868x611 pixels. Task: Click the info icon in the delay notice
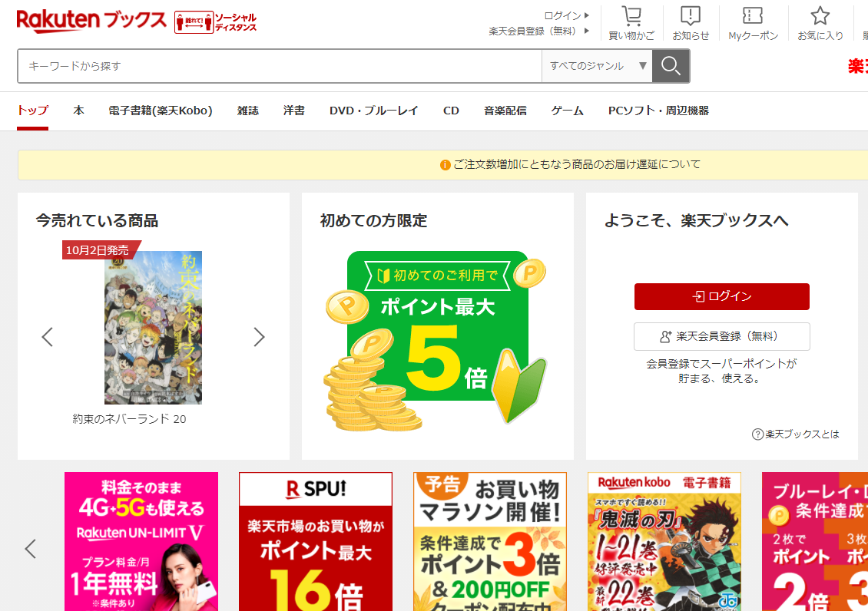pos(445,165)
